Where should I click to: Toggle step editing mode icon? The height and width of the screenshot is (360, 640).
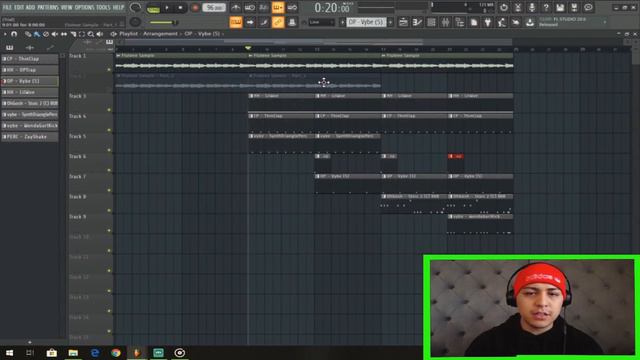(x=264, y=22)
